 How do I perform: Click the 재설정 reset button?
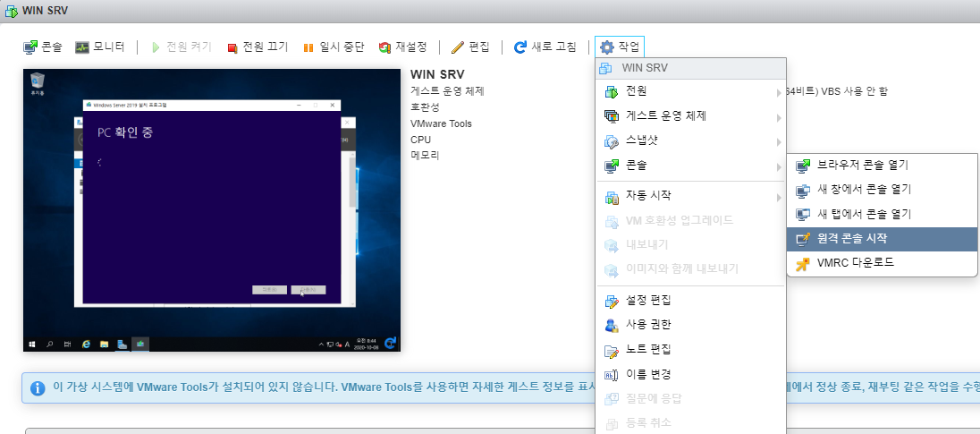[403, 47]
